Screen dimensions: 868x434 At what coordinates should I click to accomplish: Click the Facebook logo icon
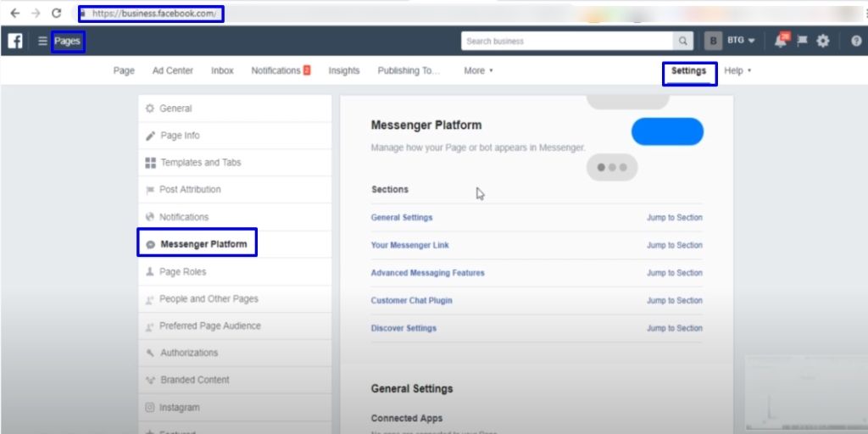[x=15, y=41]
